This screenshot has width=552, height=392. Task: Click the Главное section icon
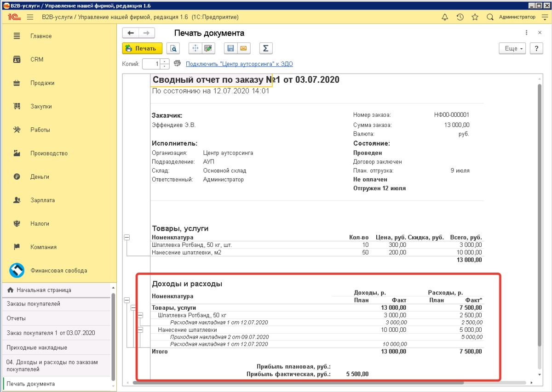pos(17,36)
